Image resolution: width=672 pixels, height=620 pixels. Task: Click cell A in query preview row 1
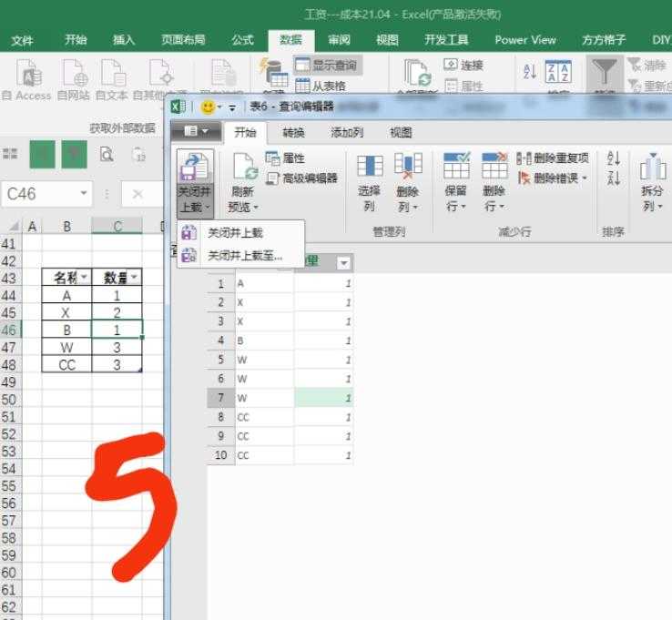pyautogui.click(x=264, y=283)
